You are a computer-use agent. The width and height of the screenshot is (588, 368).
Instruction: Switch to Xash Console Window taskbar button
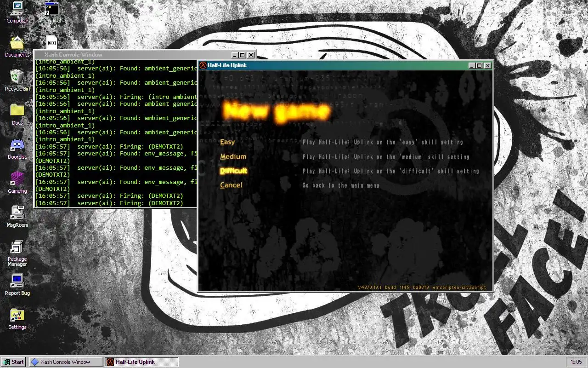pos(66,362)
